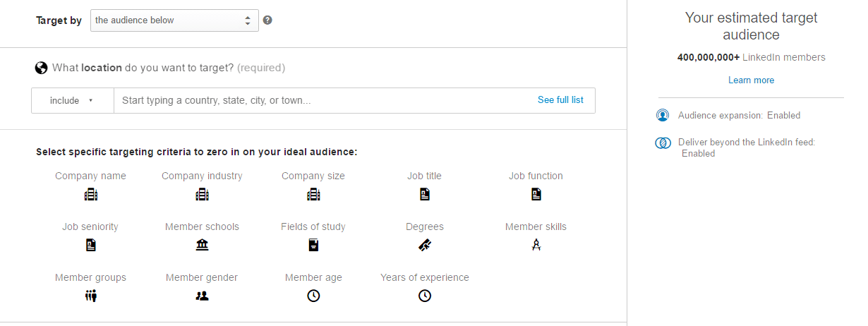868x326 pixels.
Task: Click the Learn more link
Action: (x=751, y=80)
